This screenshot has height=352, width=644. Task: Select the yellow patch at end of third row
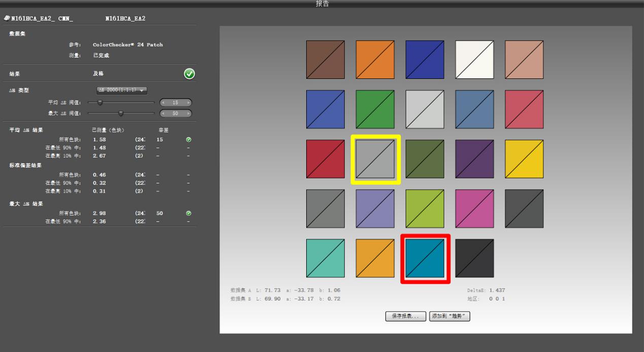click(x=524, y=159)
